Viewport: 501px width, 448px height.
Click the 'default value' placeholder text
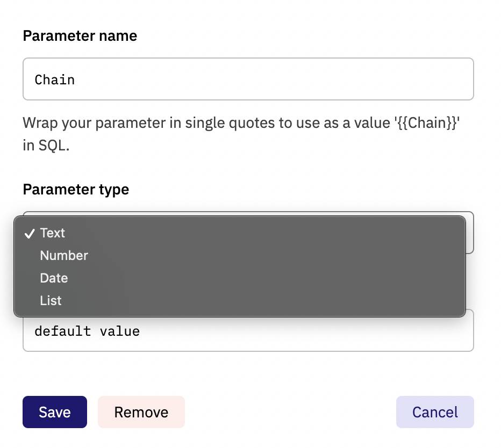point(87,331)
